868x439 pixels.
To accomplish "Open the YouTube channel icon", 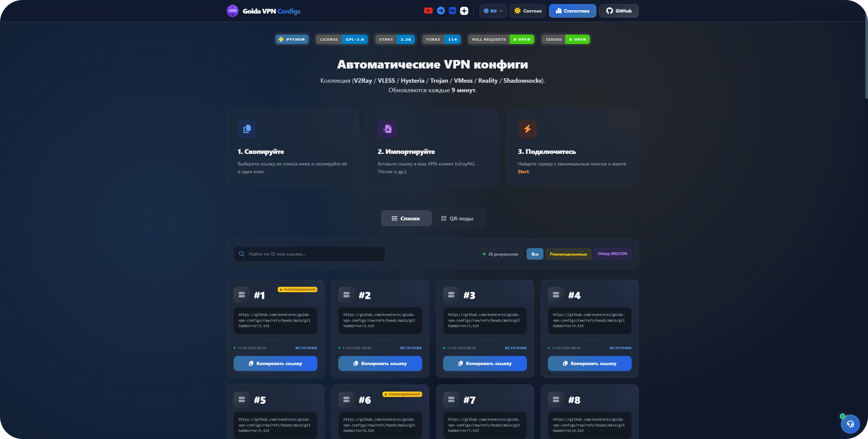I will (428, 11).
